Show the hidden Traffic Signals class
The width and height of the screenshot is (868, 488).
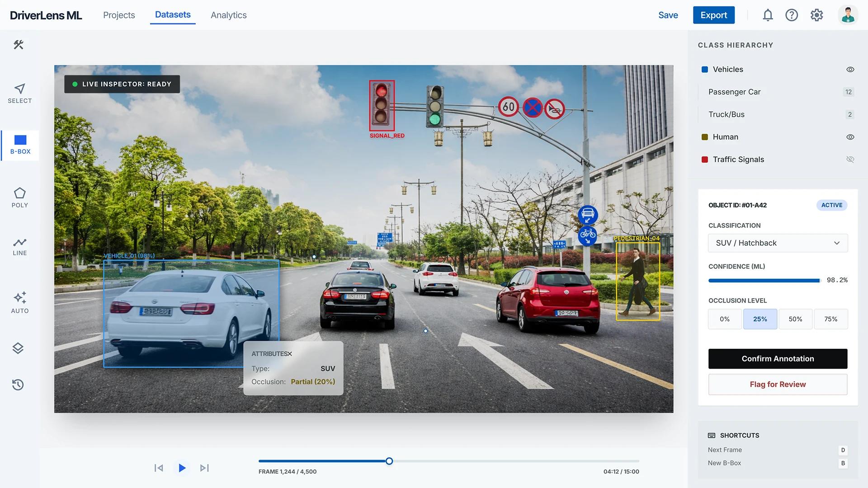[850, 160]
